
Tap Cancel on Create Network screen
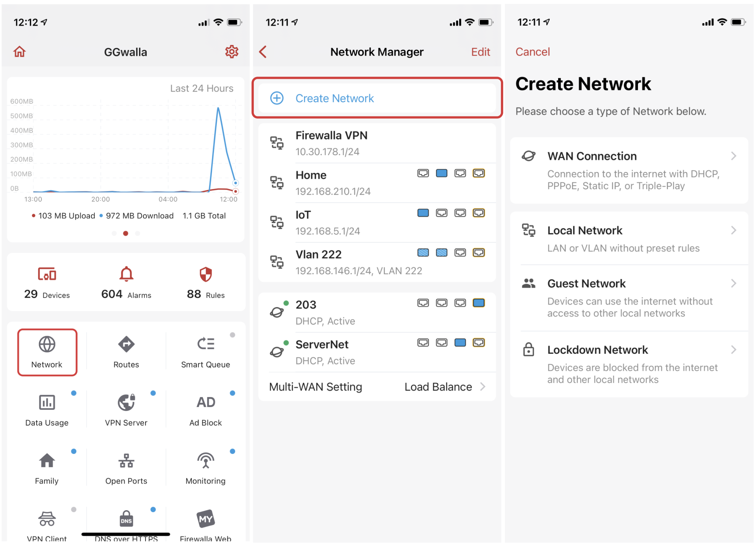[532, 52]
